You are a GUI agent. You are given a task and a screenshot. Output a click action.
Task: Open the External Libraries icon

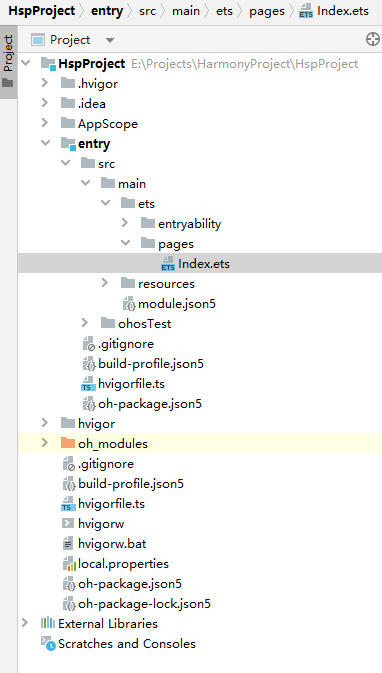tap(48, 624)
